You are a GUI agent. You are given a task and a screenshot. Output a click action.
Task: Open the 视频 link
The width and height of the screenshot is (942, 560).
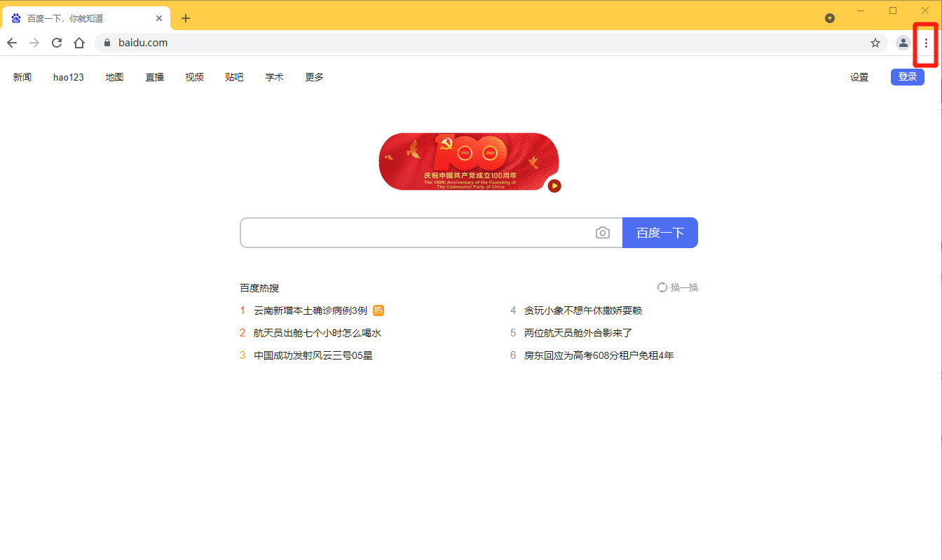(x=194, y=77)
